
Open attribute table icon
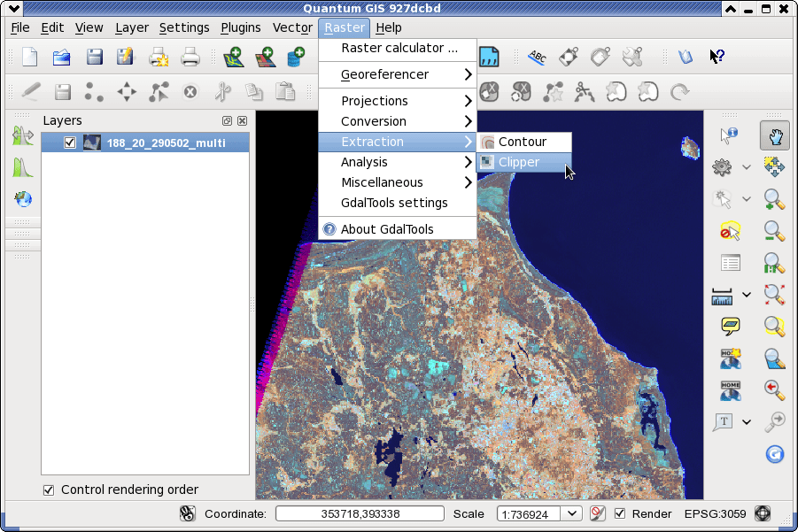click(x=731, y=263)
